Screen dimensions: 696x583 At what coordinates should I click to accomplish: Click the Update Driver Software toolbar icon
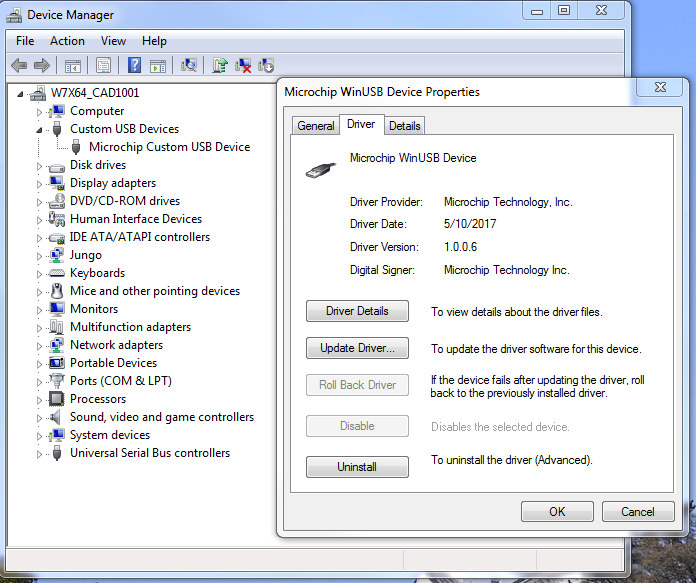[220, 66]
